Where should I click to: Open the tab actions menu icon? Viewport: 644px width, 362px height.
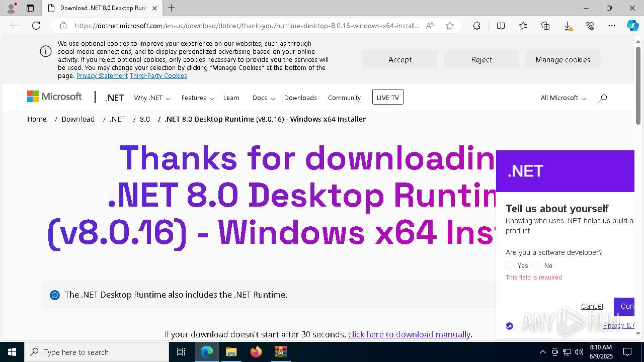(30, 8)
